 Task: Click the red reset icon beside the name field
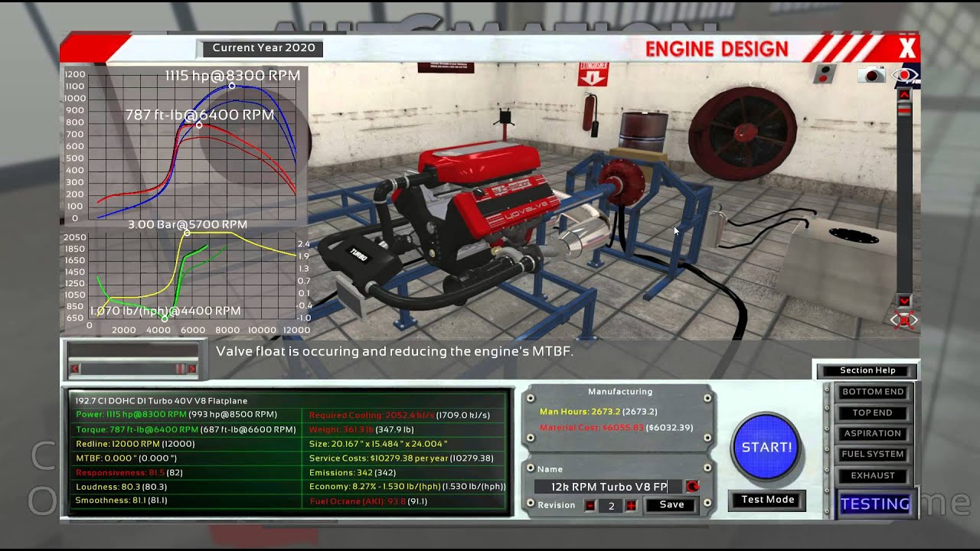[x=693, y=487]
